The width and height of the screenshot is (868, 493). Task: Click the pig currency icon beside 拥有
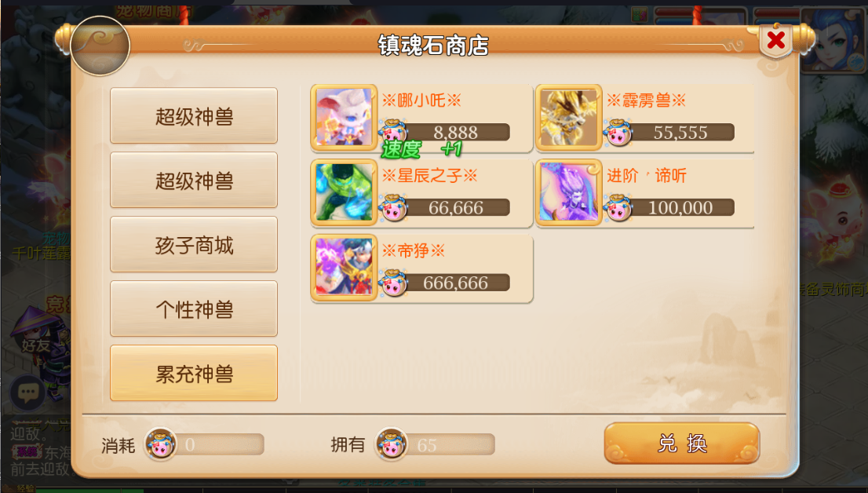click(392, 444)
